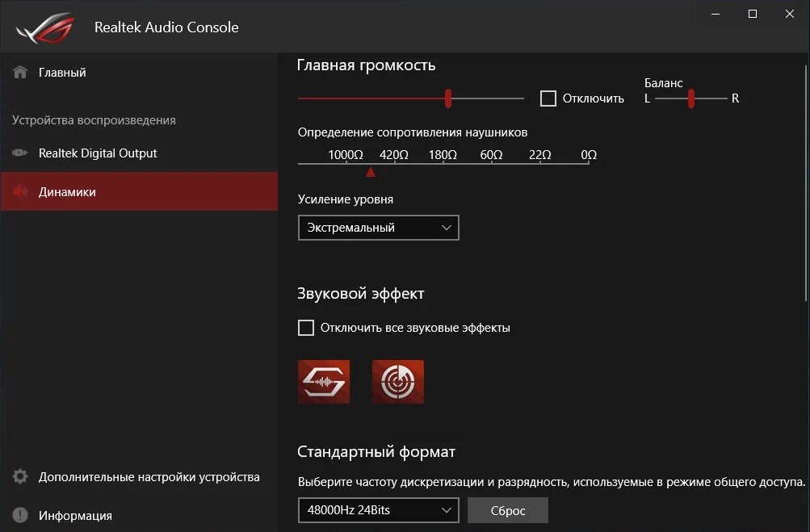The height and width of the screenshot is (532, 810).
Task: Open the 48000Hz 24Bits format dropdown
Action: coord(379,510)
